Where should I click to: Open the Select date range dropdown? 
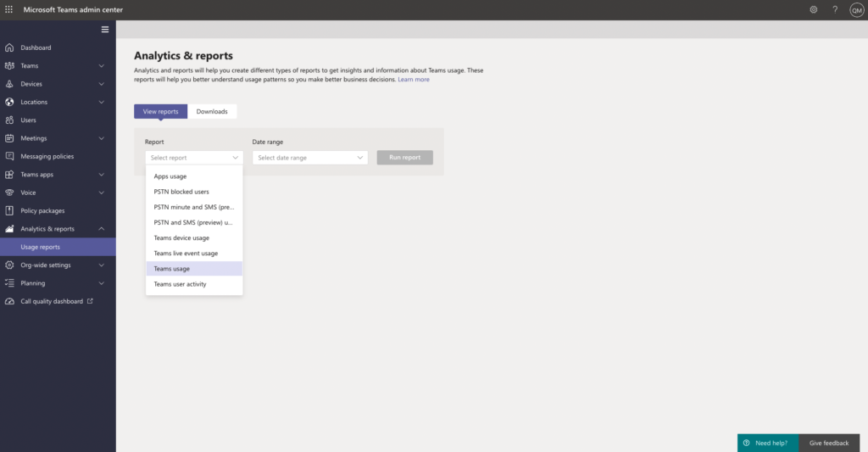click(x=310, y=158)
